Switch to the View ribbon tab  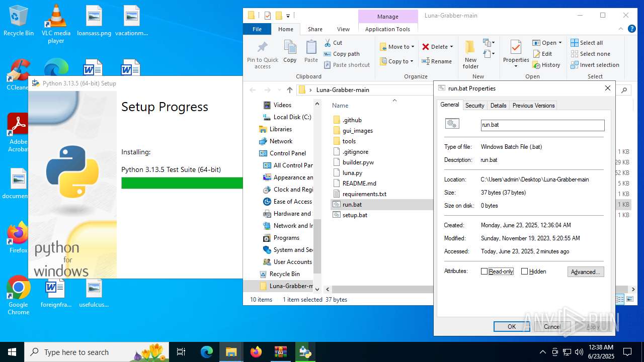coord(343,29)
